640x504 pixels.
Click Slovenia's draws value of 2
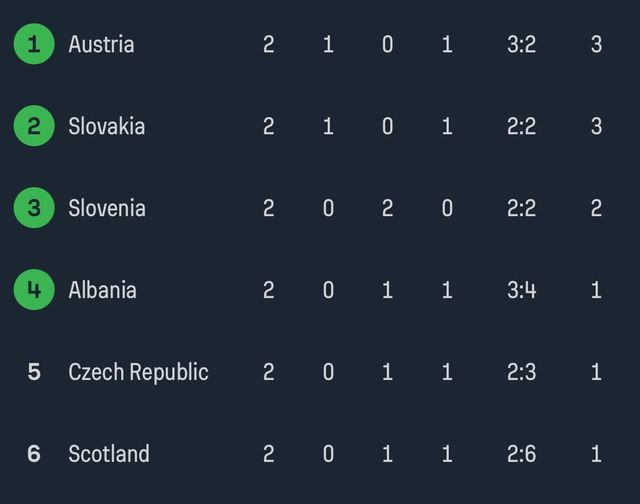point(388,208)
